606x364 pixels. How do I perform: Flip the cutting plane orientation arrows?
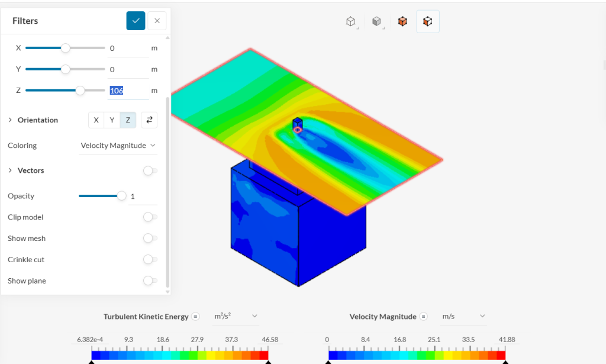click(x=150, y=120)
